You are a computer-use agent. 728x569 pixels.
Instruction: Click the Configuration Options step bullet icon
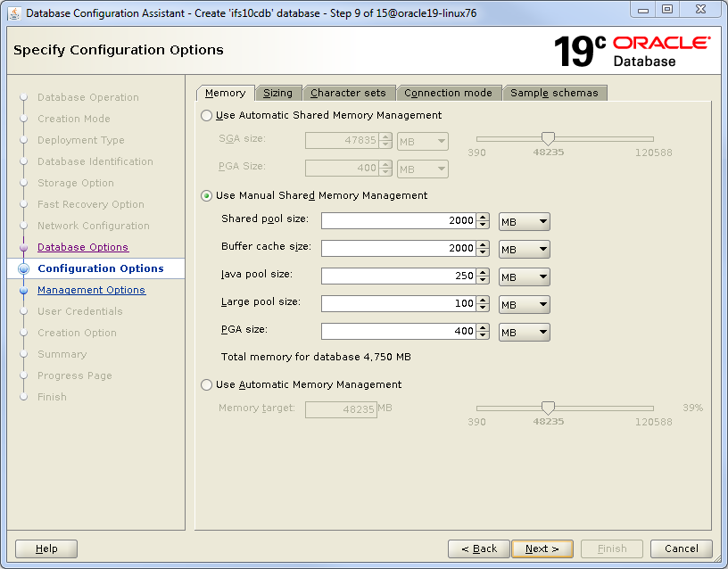pos(23,268)
